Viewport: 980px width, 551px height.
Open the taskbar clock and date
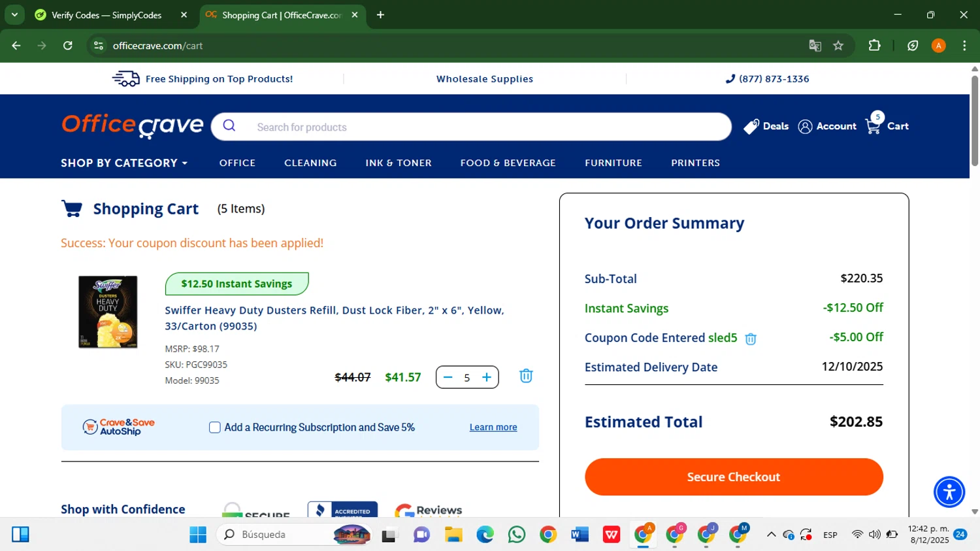928,535
